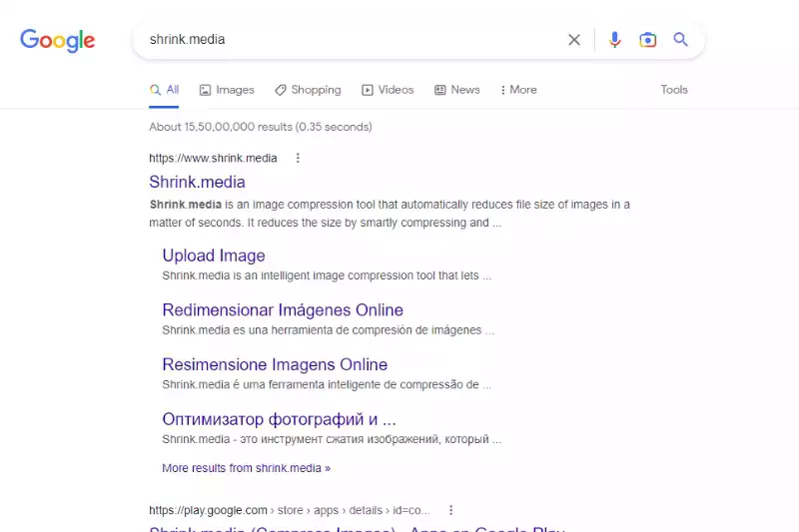This screenshot has width=799, height=532.
Task: Open Redimensionar Imágenes Online sitelink
Action: click(283, 310)
